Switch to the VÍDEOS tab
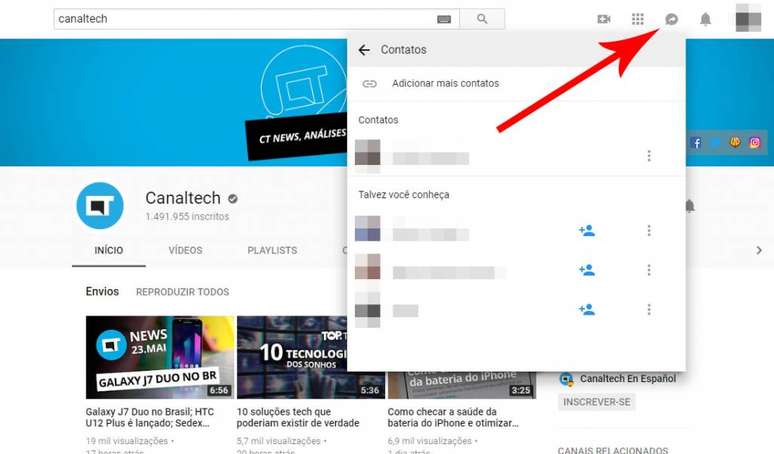The height and width of the screenshot is (454, 774). 185,250
